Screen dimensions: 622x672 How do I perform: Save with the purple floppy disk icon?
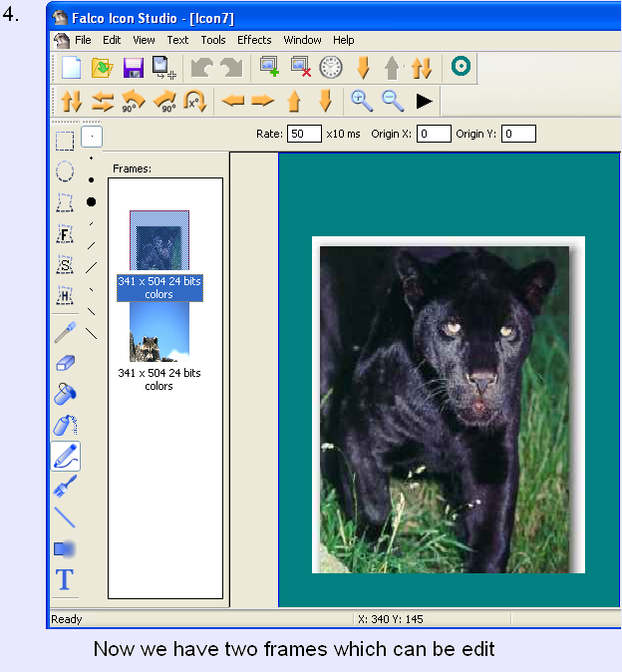point(134,68)
